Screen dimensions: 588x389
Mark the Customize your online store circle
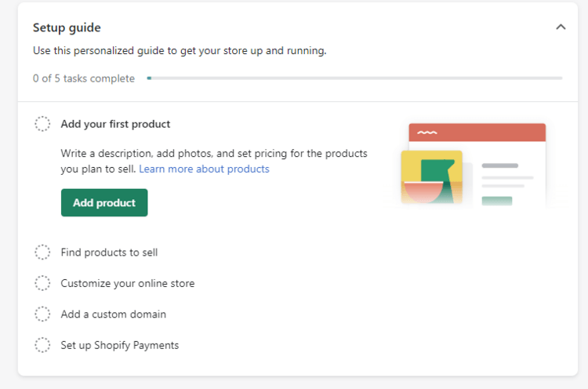42,283
